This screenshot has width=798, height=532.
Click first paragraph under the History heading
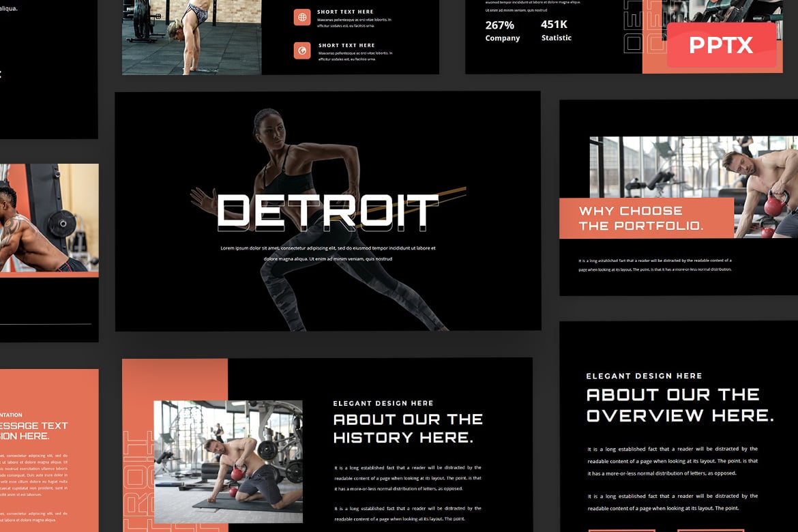[x=408, y=478]
